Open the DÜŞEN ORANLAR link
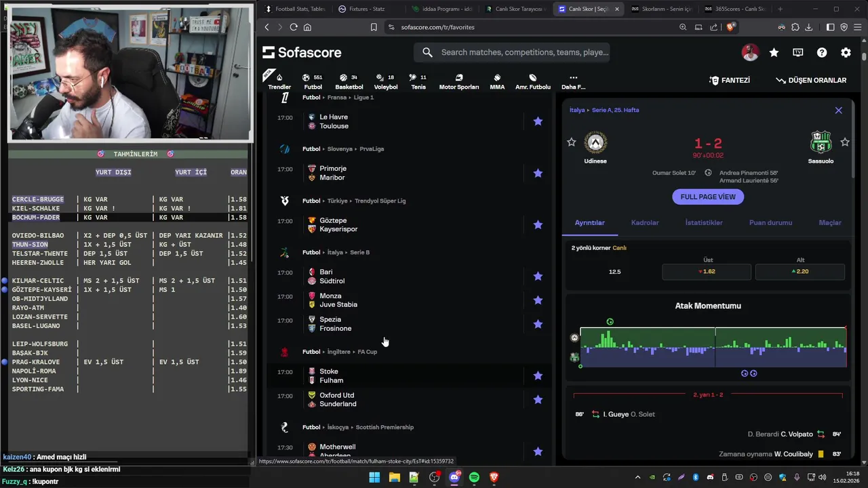Screen dimensions: 868x488 [x=811, y=80]
